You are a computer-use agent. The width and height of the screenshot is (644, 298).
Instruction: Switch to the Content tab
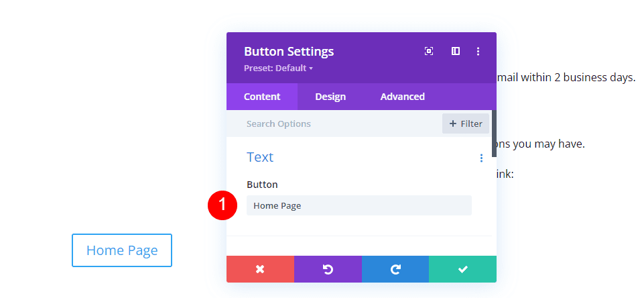coord(262,97)
